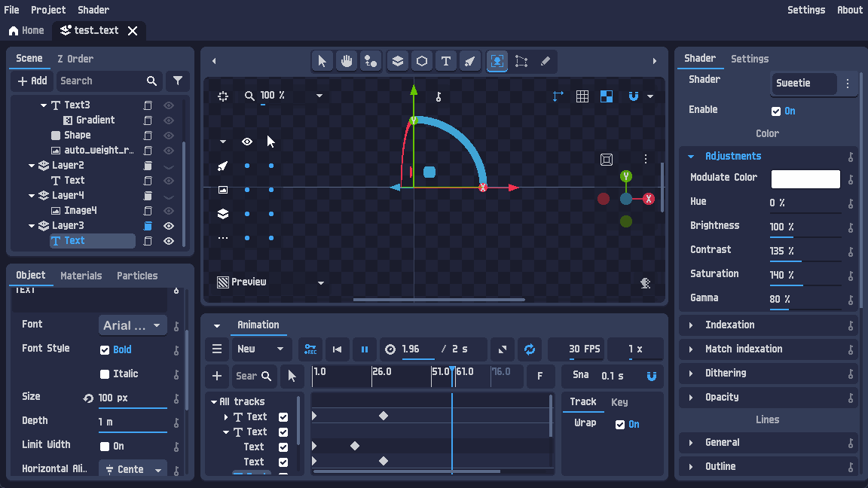
Task: Select the arrow pointer tool in toolbar
Action: [322, 62]
